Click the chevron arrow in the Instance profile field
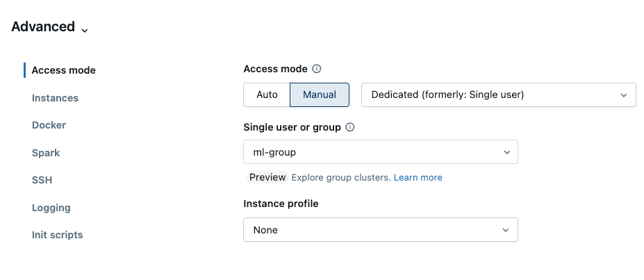The width and height of the screenshot is (644, 280). tap(505, 230)
